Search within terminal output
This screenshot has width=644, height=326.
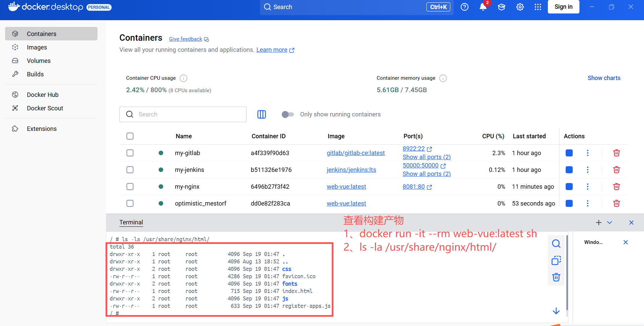[x=556, y=243]
